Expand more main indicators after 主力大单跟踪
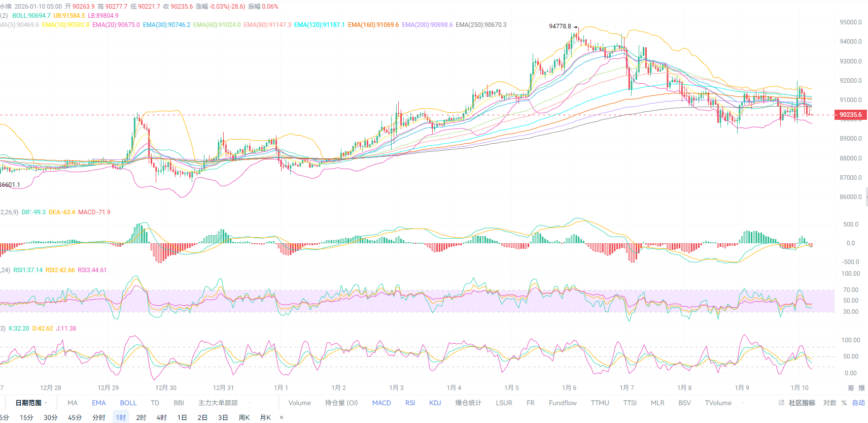Viewport: 868px width, 423px height. (x=250, y=403)
